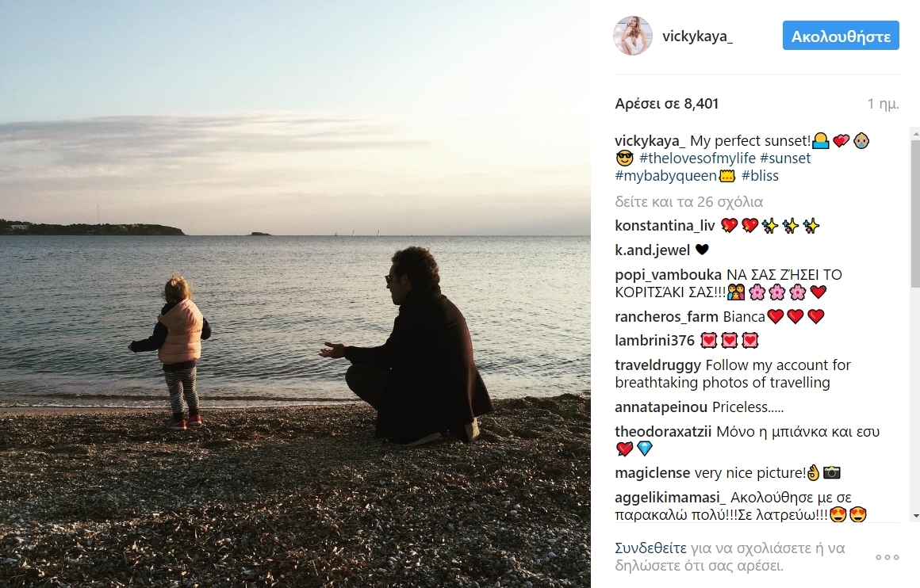Click the scrollbar down arrow in comments

(915, 516)
